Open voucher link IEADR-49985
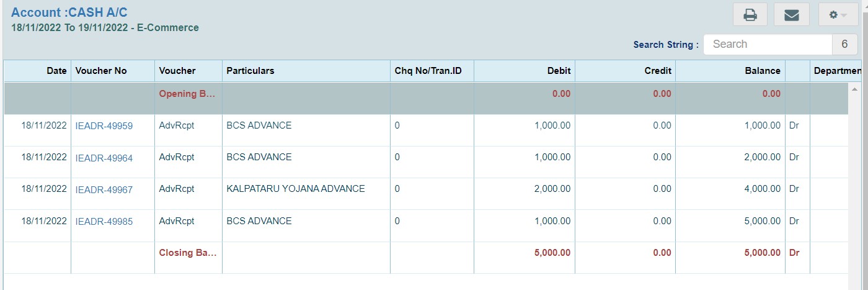The height and width of the screenshot is (290, 868). pyautogui.click(x=104, y=221)
